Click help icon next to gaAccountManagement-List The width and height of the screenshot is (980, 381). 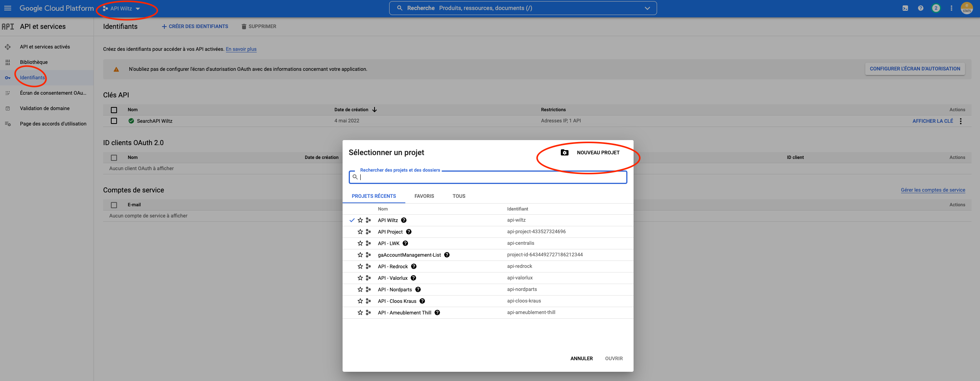[x=447, y=255]
